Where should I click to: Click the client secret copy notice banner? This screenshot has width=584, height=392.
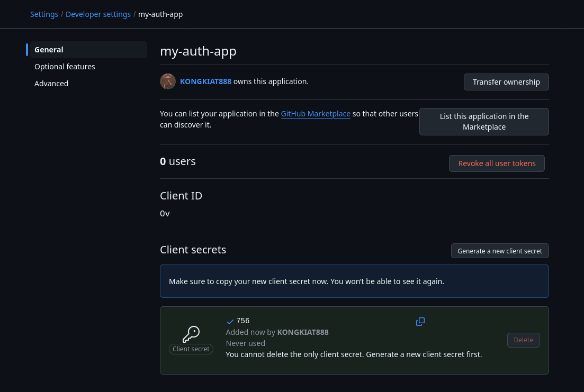click(x=354, y=281)
